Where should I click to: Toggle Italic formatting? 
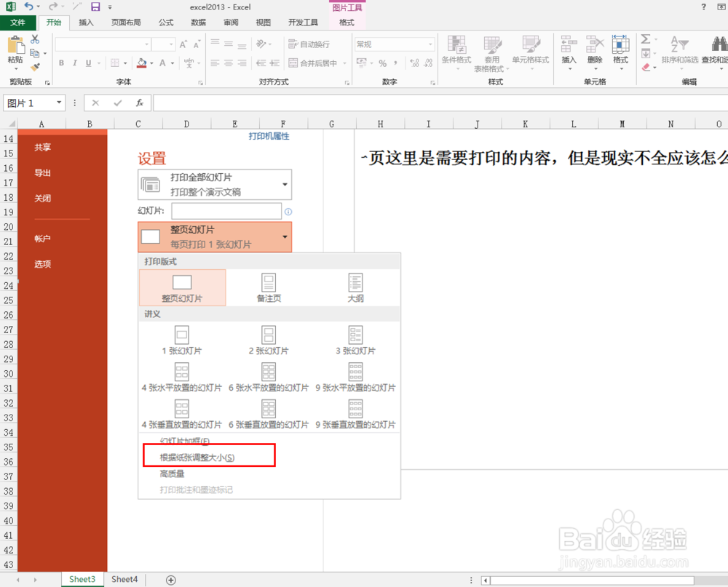(75, 63)
